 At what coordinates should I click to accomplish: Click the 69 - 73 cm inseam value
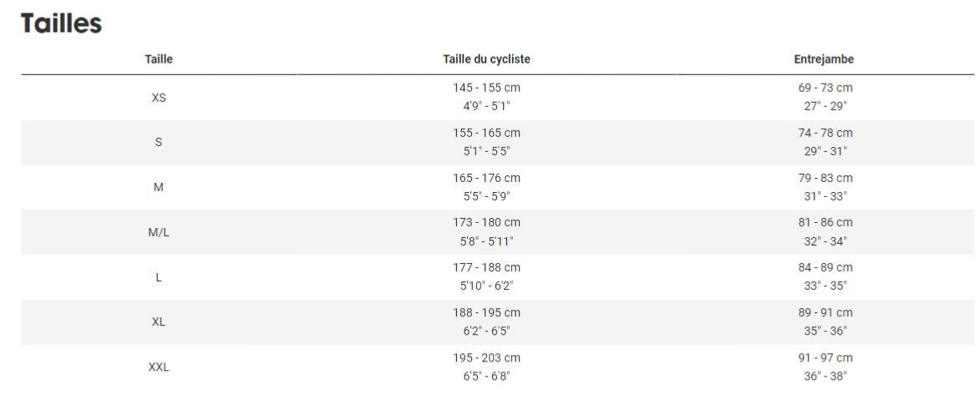click(825, 89)
